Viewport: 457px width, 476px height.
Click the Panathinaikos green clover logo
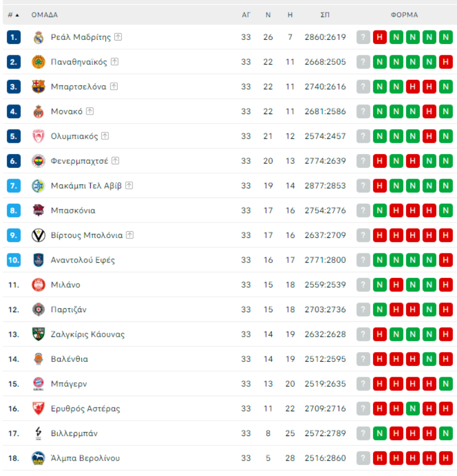38,62
